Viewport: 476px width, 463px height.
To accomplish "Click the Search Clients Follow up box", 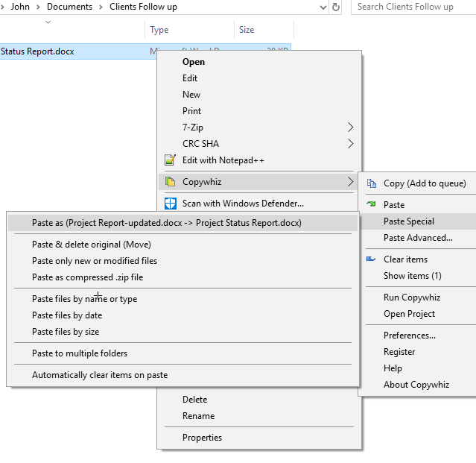I will click(413, 7).
